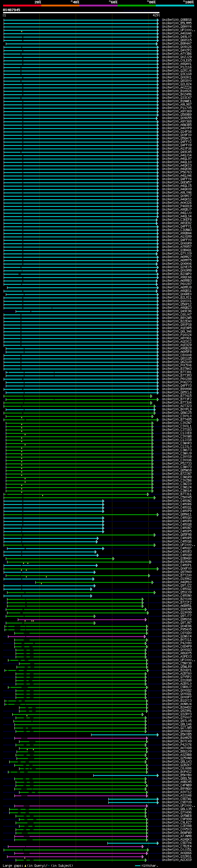Open hit UniRef100_C9P999

177,819
